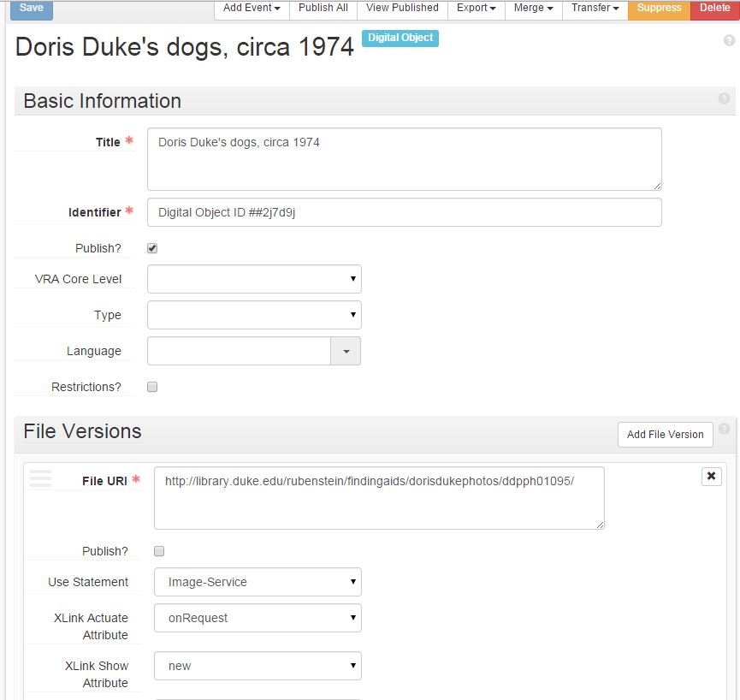Click the Suppress button
The image size is (740, 700).
pyautogui.click(x=659, y=9)
